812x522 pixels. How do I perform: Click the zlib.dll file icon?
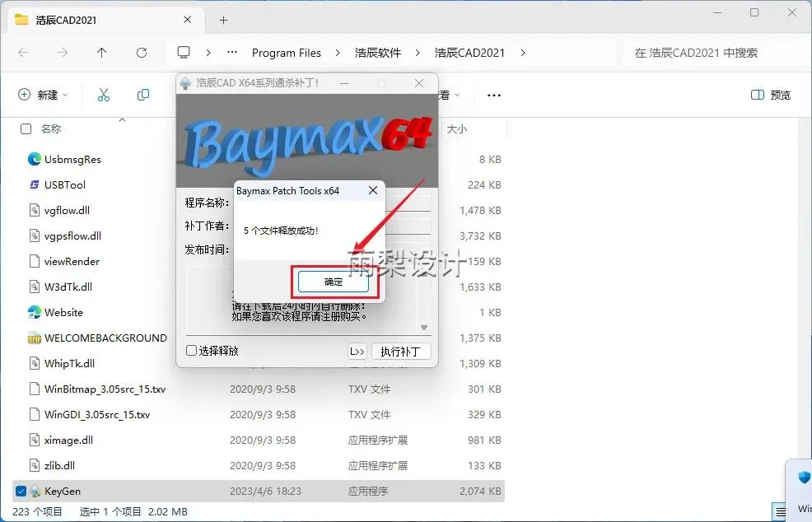35,465
